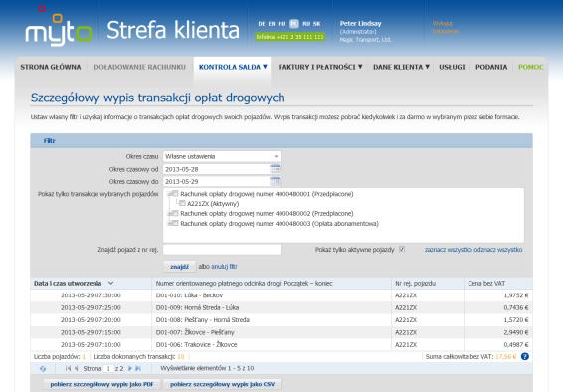Click timestamp 2013-05-29 07:20:00

pos(91,319)
